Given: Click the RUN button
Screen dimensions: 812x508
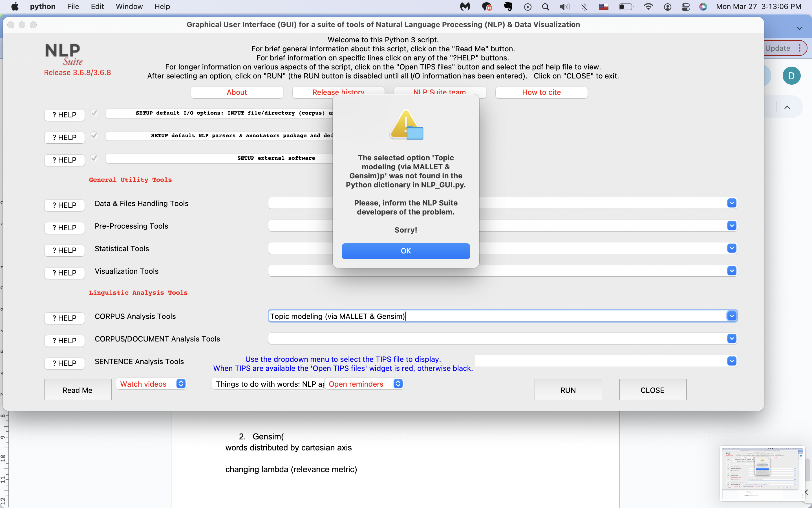Looking at the screenshot, I should [568, 390].
